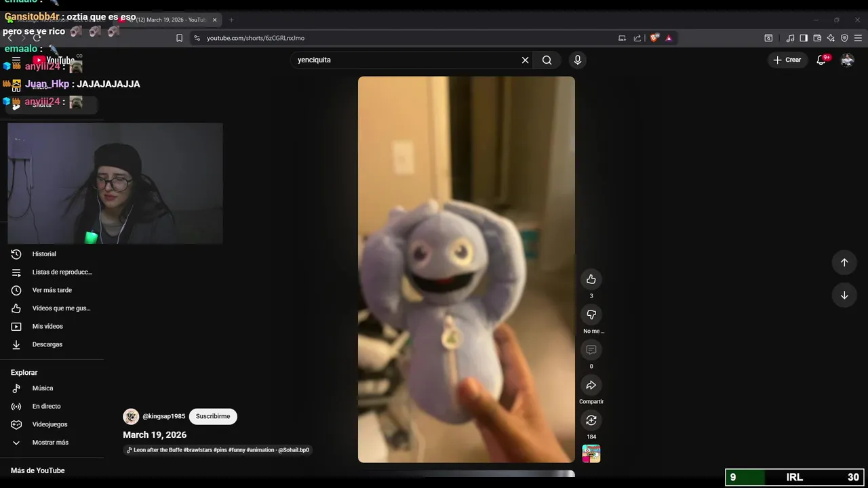Go to the previous Short with the up arrow
Viewport: 868px width, 488px height.
click(x=844, y=262)
